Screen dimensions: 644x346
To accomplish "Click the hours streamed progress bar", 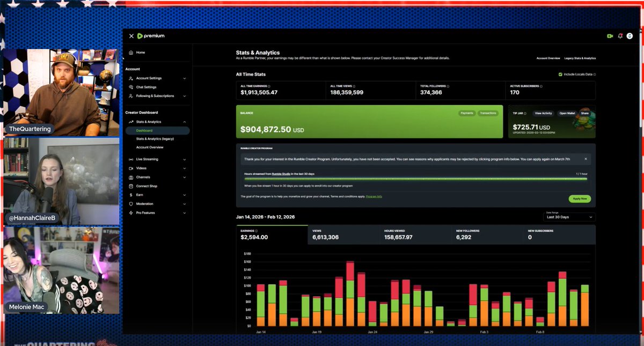I will [416, 179].
